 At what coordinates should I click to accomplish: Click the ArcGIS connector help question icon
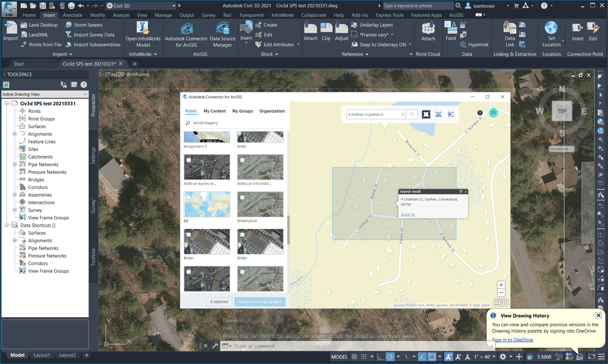[480, 113]
